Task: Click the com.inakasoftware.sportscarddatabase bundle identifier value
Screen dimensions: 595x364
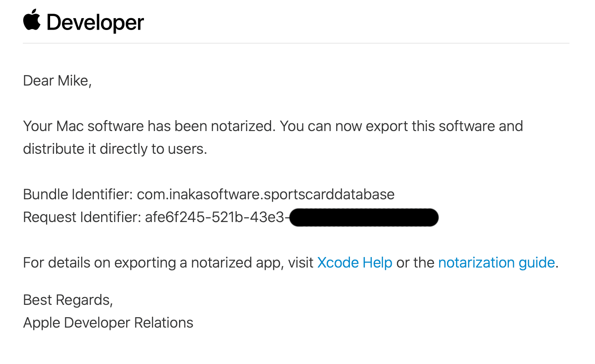Action: point(266,195)
